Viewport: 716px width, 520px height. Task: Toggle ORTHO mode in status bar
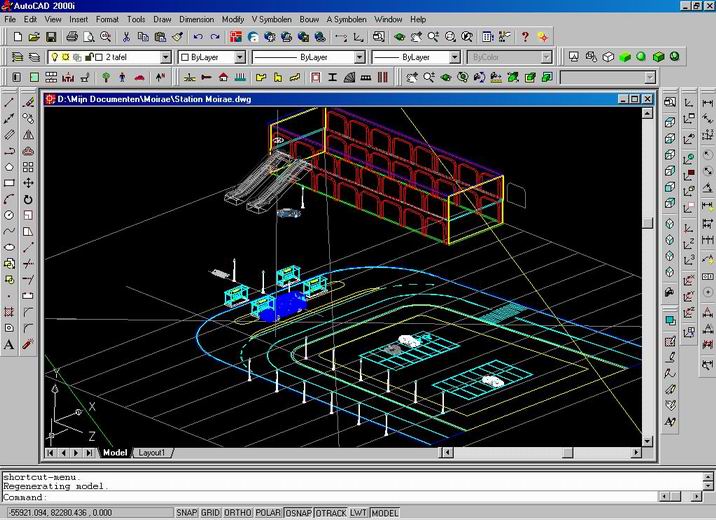click(x=237, y=513)
